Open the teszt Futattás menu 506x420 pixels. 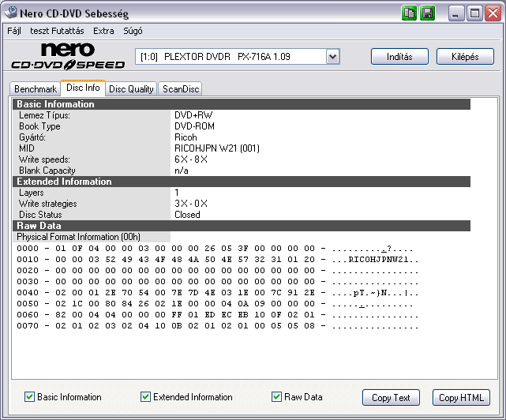57,31
